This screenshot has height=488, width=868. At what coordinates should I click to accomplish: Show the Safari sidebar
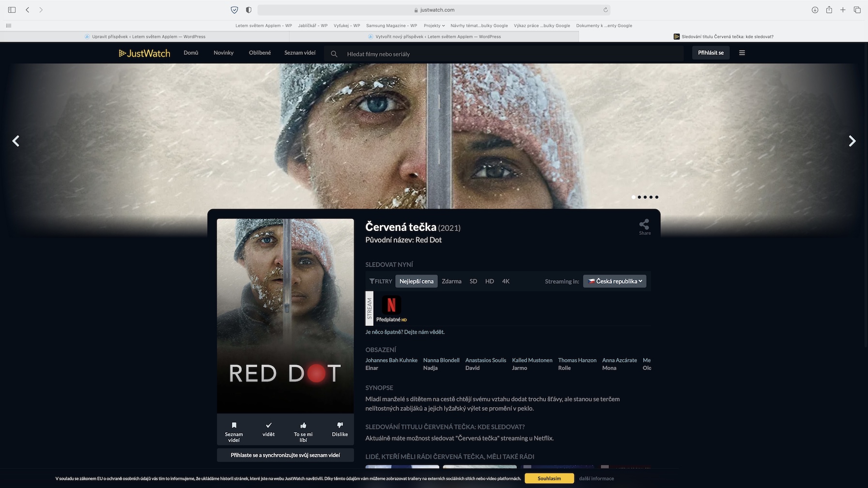point(12,10)
